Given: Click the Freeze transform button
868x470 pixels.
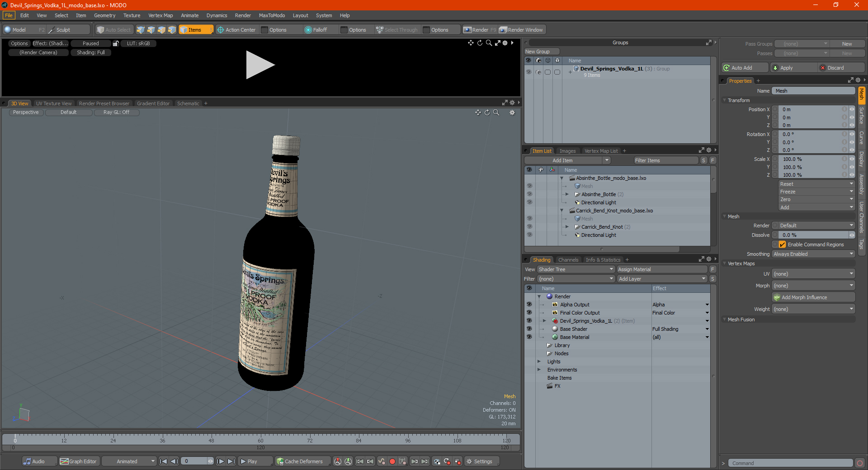Looking at the screenshot, I should click(816, 192).
